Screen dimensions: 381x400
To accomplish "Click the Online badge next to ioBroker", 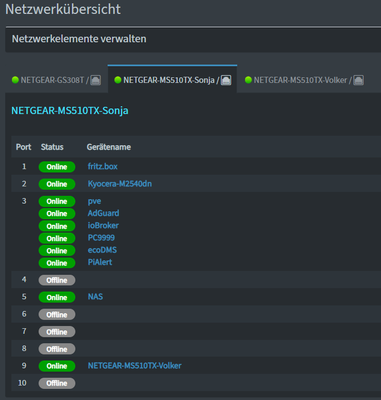I will tap(57, 226).
